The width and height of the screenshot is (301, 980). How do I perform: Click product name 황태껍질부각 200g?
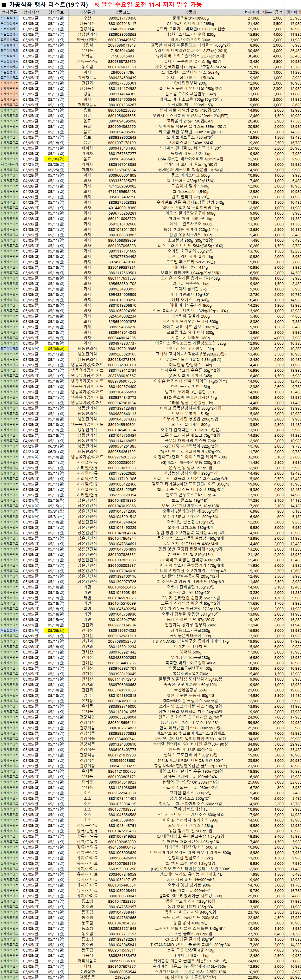191,83
